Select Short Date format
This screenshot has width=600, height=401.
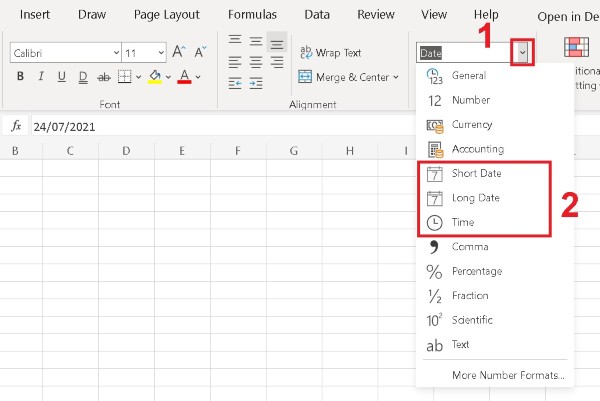pos(476,174)
